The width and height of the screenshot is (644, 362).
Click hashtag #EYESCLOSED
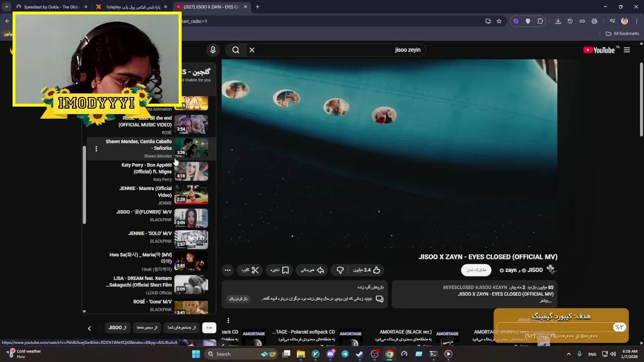[458, 288]
